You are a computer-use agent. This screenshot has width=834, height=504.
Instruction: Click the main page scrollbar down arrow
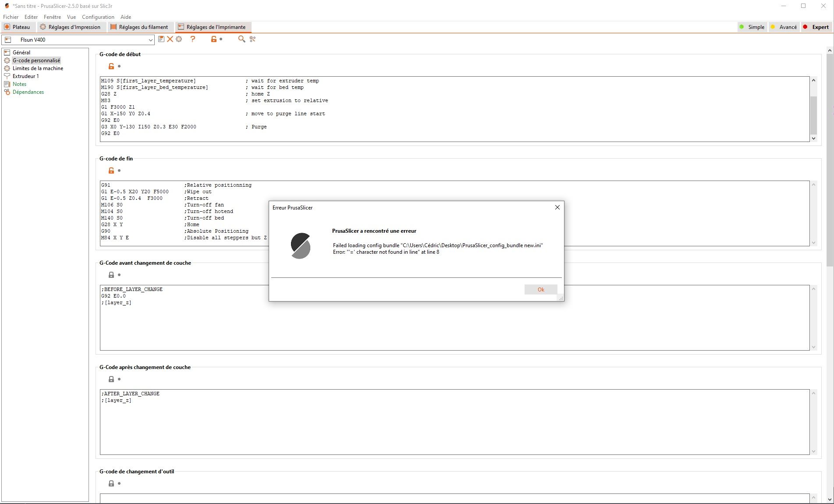point(830,499)
